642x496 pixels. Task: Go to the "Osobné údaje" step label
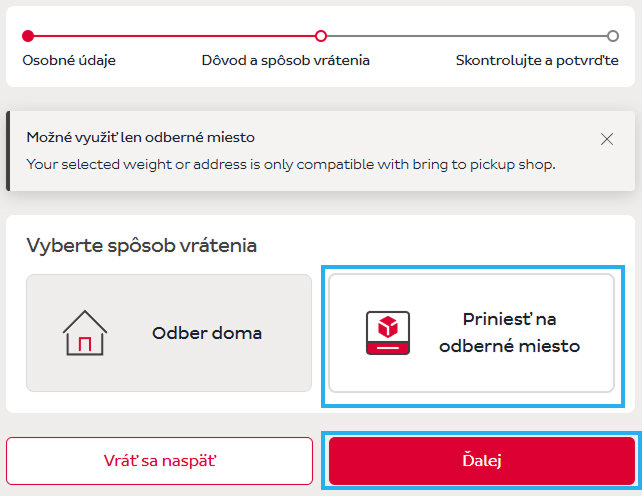pos(69,60)
